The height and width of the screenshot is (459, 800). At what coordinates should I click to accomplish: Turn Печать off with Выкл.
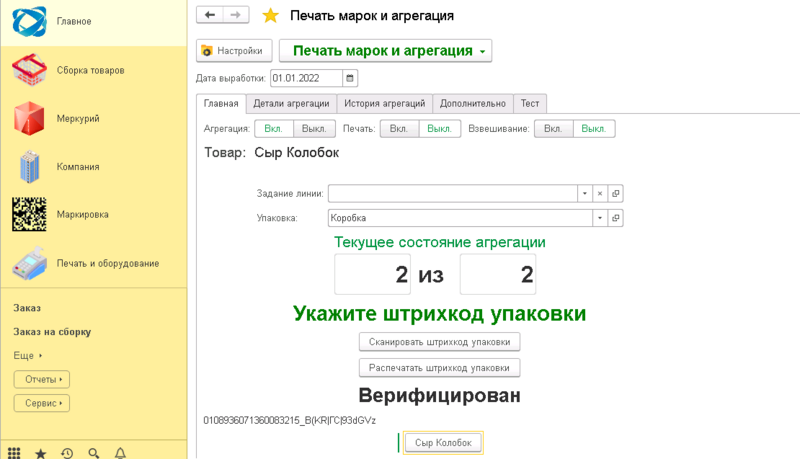click(440, 129)
